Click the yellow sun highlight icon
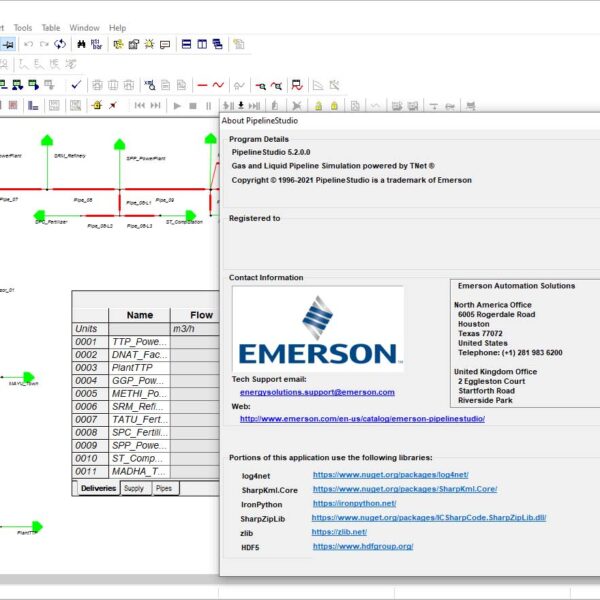 tap(149, 44)
